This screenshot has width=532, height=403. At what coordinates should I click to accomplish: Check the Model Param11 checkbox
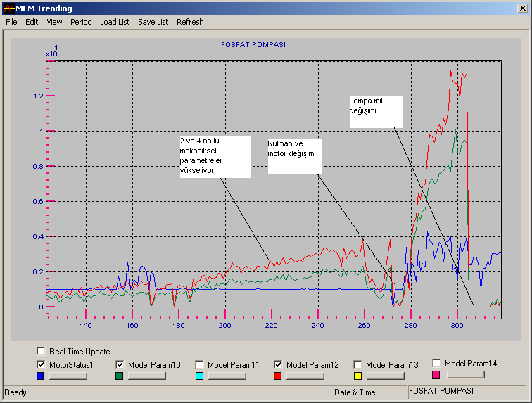[x=200, y=364]
